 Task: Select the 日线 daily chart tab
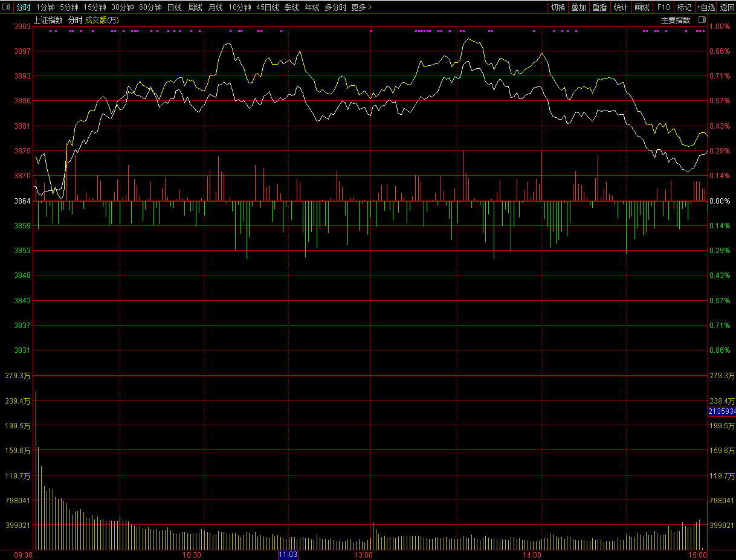point(174,7)
